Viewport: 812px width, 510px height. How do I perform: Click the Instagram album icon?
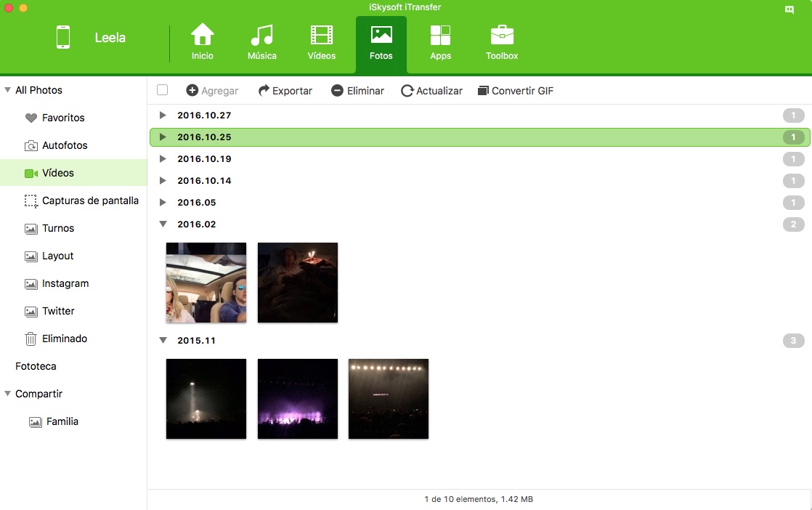[x=31, y=284]
